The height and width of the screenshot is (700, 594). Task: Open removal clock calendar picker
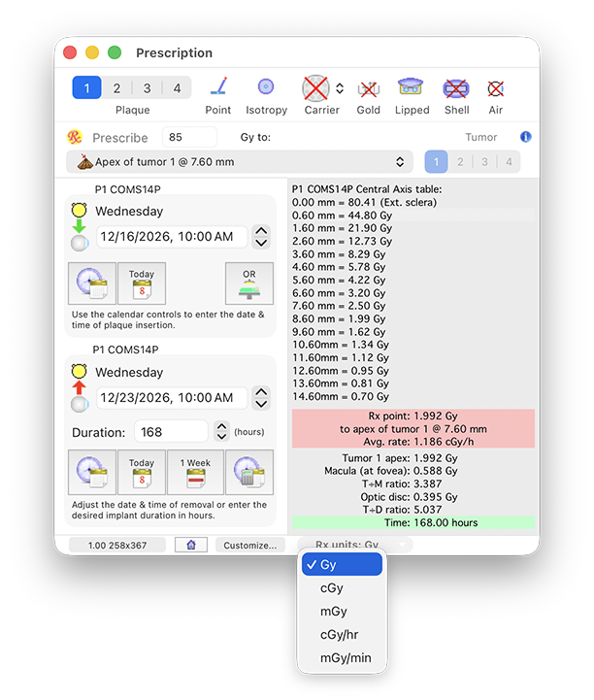92,472
